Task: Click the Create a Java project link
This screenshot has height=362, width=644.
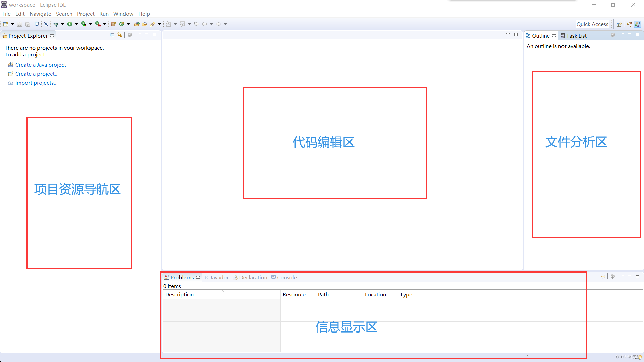Action: coord(41,65)
